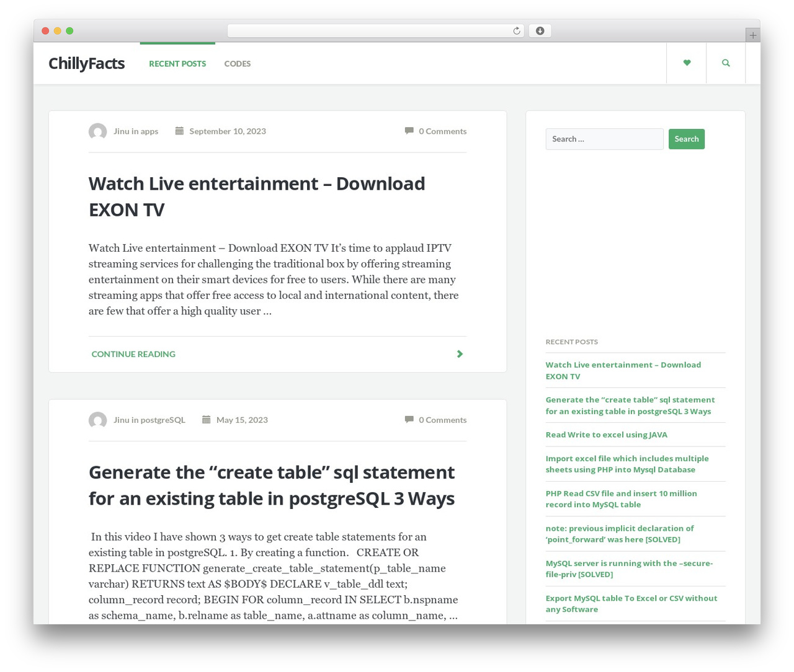Open sidebar link 'Watch Live entertainment – Download EXON TV'
Image resolution: width=794 pixels, height=672 pixels.
point(623,371)
